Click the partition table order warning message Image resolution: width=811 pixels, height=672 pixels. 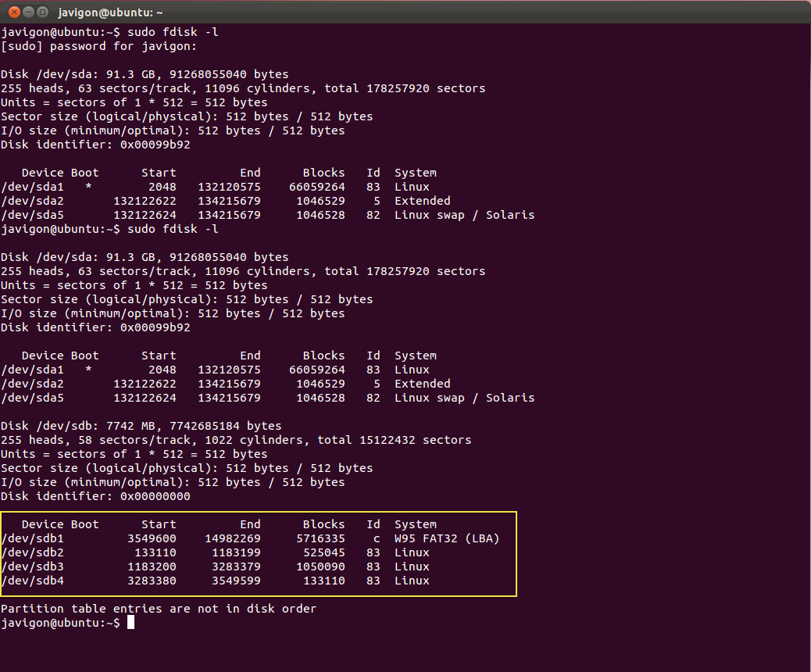(x=159, y=608)
